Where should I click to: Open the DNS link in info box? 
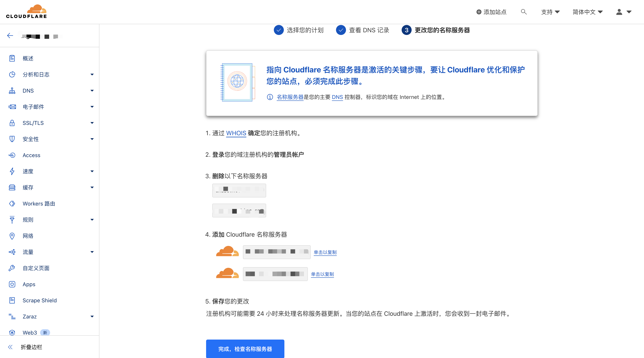click(337, 97)
